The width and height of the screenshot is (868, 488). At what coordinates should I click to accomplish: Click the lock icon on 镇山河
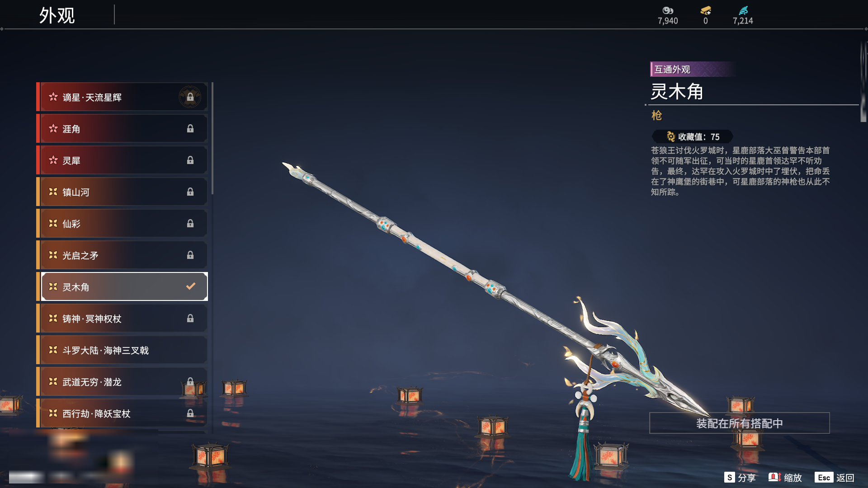190,192
